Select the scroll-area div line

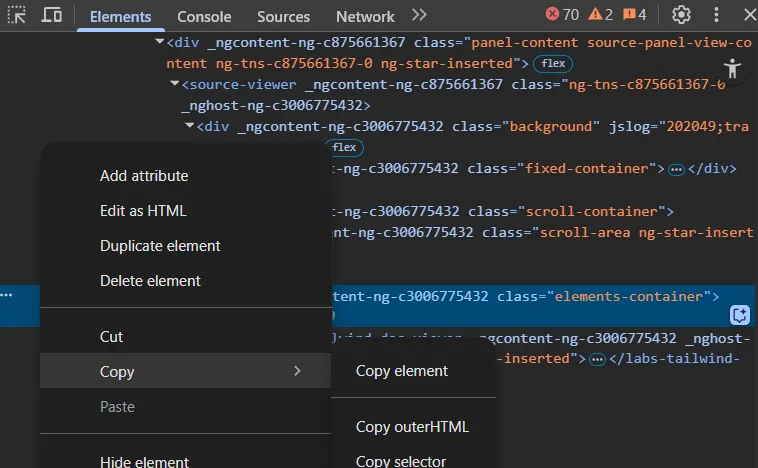click(x=542, y=233)
